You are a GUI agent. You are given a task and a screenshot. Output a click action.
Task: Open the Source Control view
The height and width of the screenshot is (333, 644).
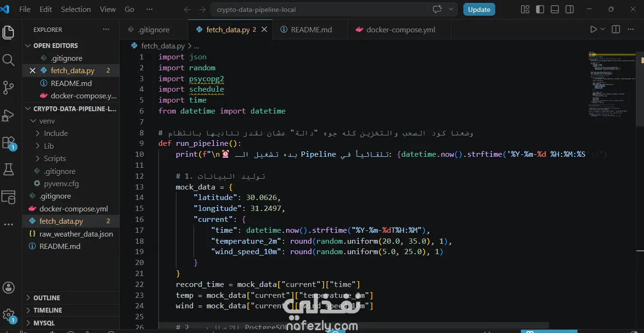pyautogui.click(x=9, y=87)
